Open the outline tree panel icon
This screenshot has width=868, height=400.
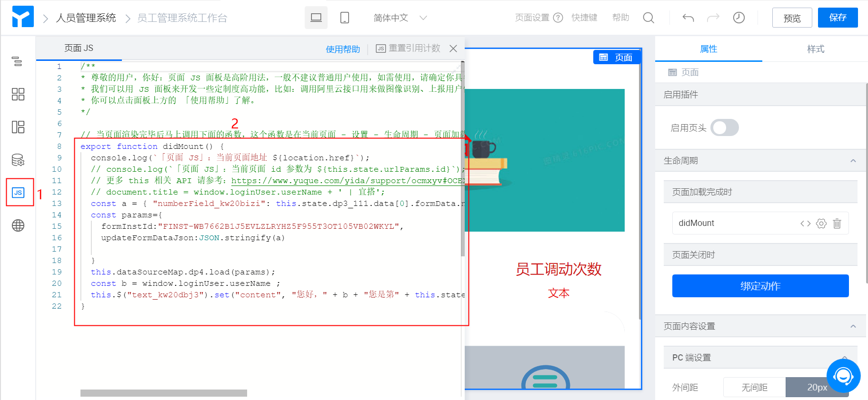coord(18,61)
